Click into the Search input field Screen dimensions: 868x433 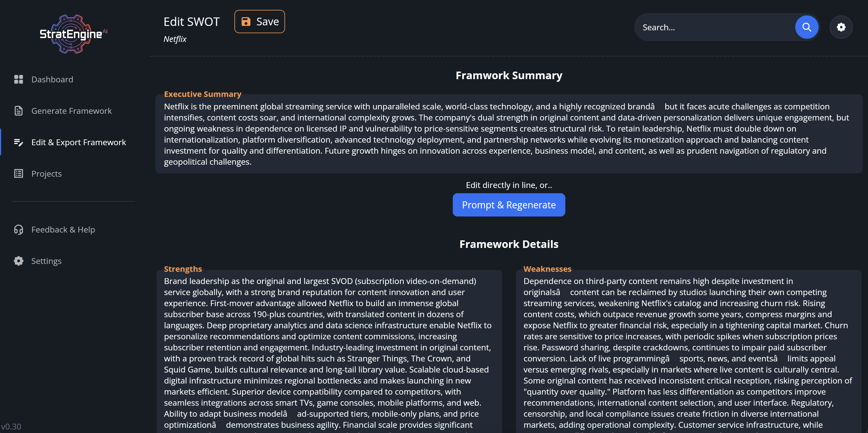[x=714, y=27]
